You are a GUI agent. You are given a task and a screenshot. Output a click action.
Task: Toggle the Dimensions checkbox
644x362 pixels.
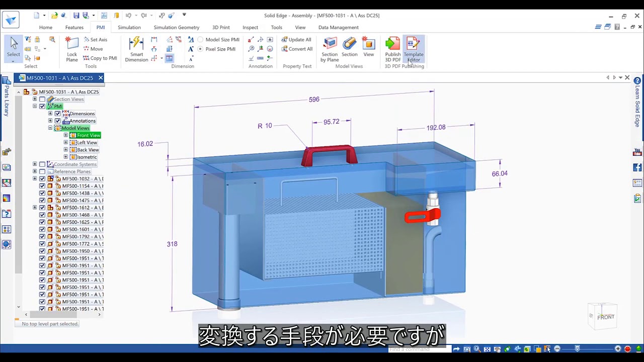[x=57, y=114]
